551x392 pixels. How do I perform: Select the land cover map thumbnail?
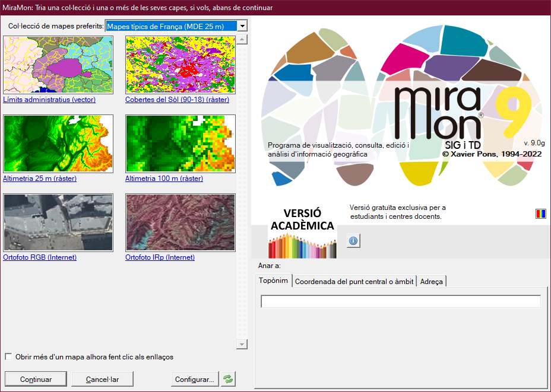[x=180, y=65]
